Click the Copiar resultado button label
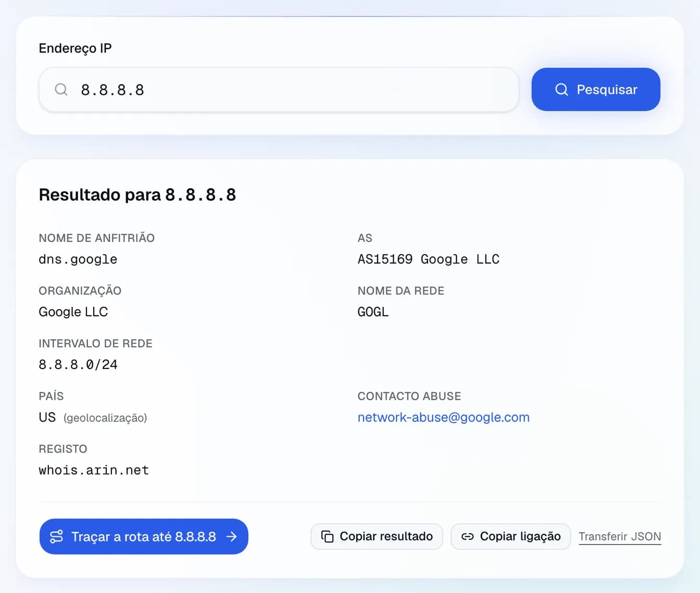This screenshot has width=700, height=593. click(386, 536)
